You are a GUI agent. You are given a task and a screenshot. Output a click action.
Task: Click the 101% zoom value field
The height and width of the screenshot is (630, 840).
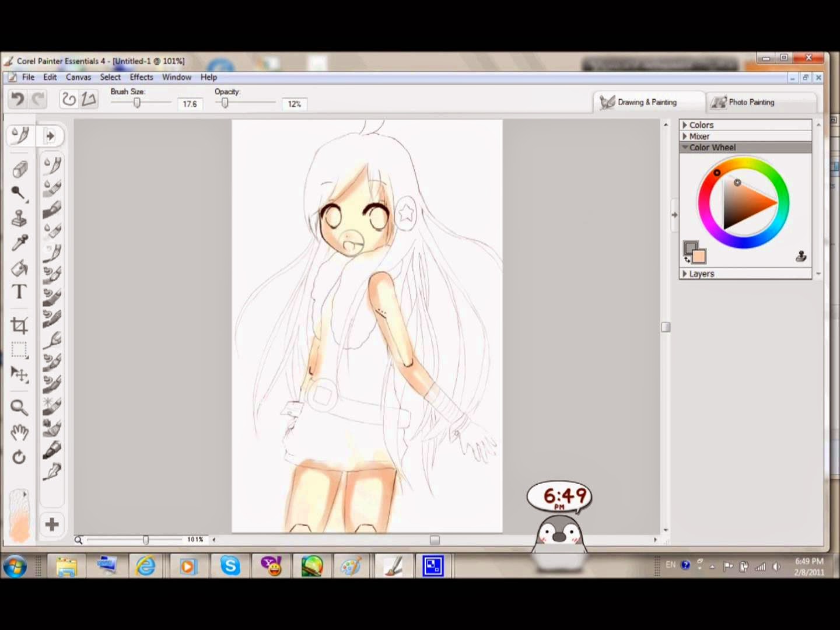pos(195,540)
